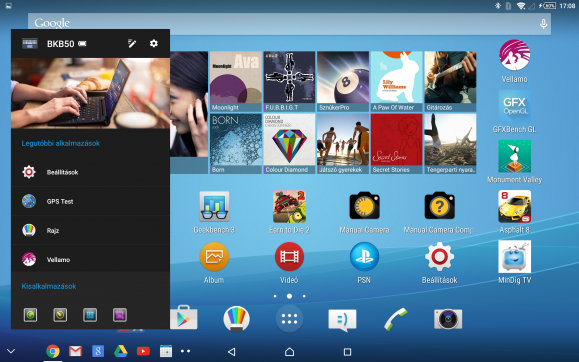Open A Paw Of Water tile

(397, 81)
